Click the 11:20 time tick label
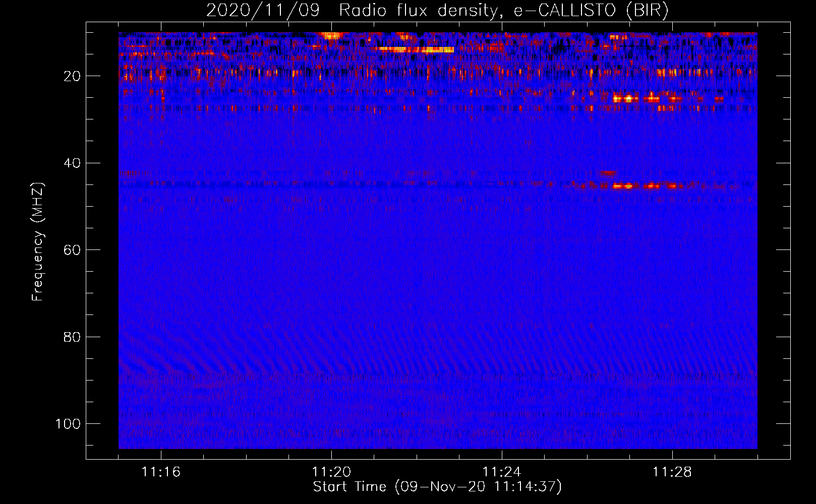816x504 pixels. point(331,472)
